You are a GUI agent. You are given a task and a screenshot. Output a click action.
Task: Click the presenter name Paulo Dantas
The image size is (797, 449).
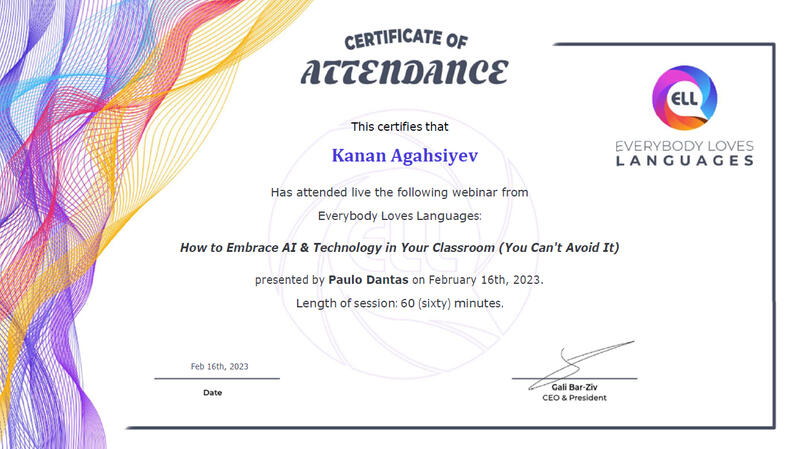367,279
